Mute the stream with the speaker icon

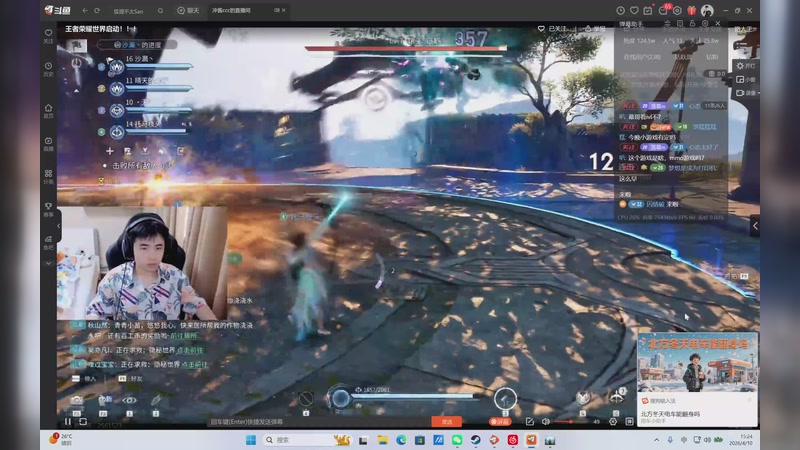point(546,421)
